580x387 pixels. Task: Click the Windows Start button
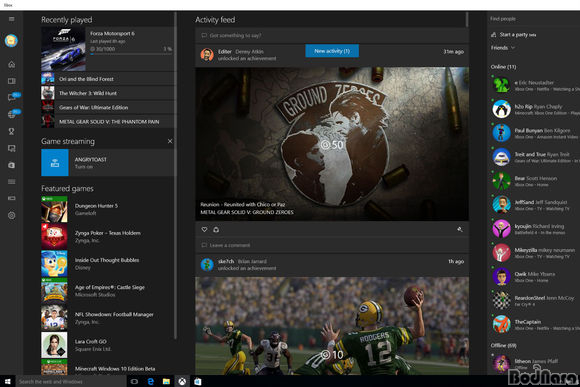[8, 381]
